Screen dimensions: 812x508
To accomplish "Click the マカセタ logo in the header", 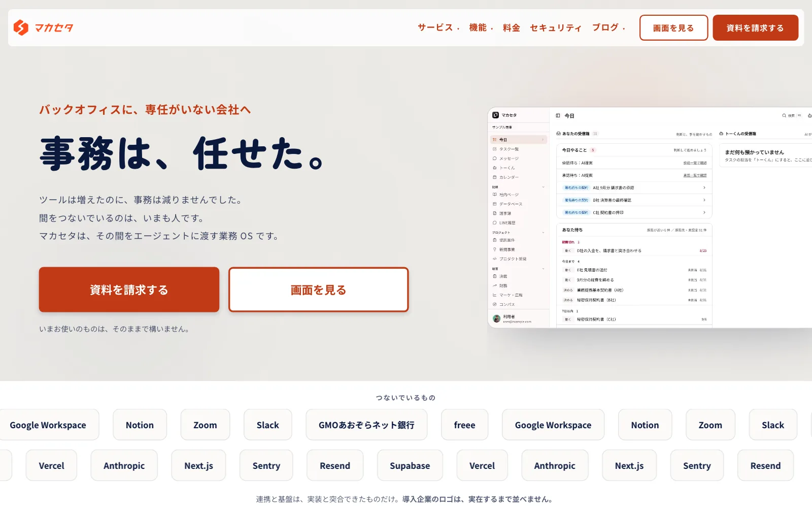I will [43, 27].
